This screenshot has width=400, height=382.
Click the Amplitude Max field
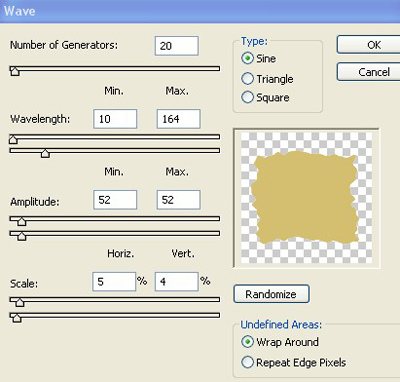coord(178,200)
